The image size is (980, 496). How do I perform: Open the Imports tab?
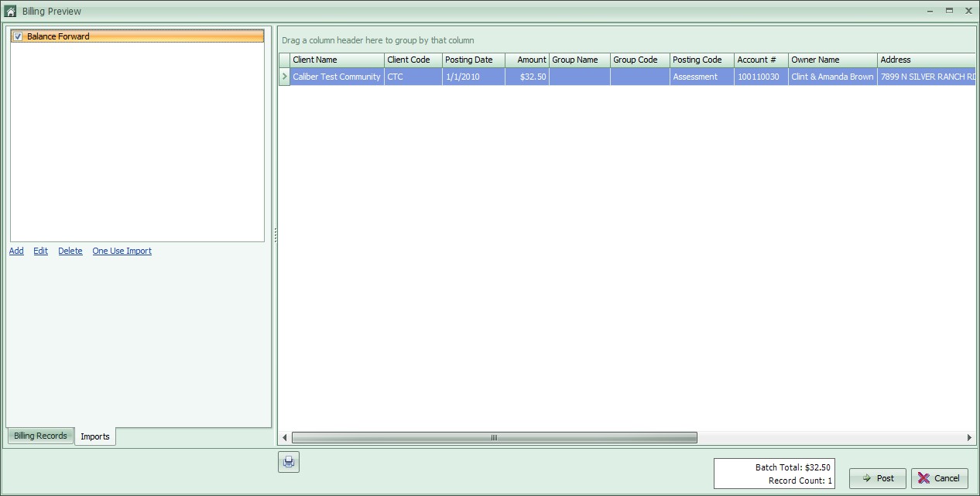coord(95,436)
